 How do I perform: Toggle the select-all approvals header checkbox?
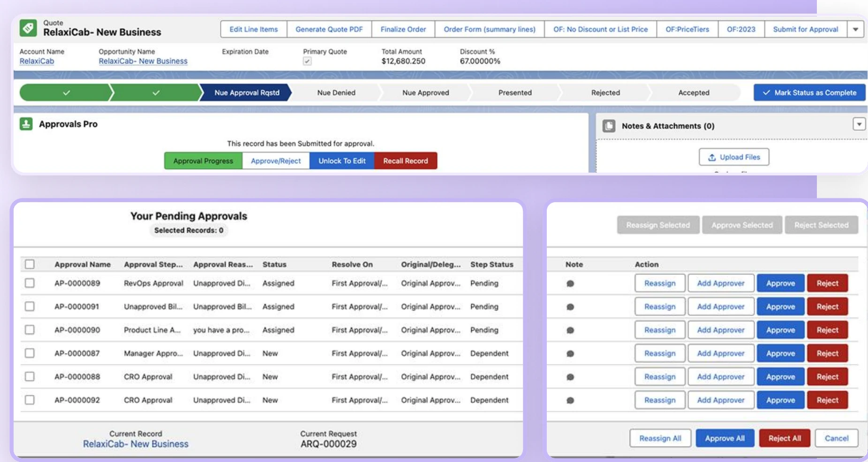[x=30, y=264]
